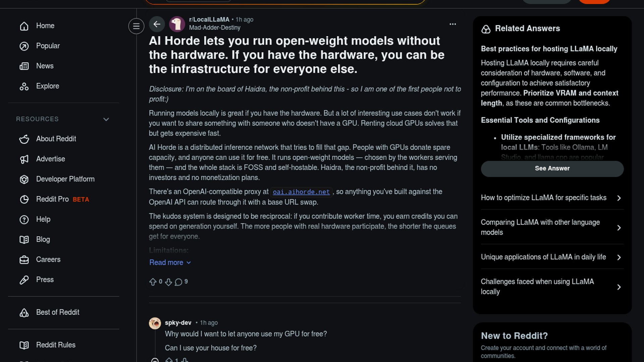
Task: Click the Developer Platform icon
Action: tap(24, 179)
